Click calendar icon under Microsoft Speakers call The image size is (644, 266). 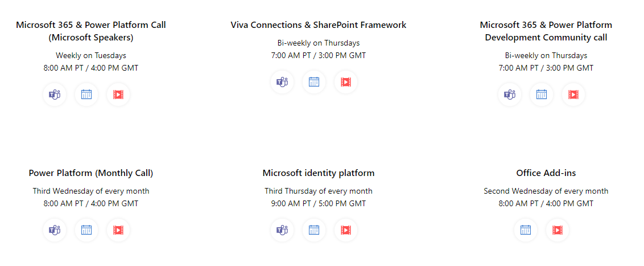[x=86, y=95]
